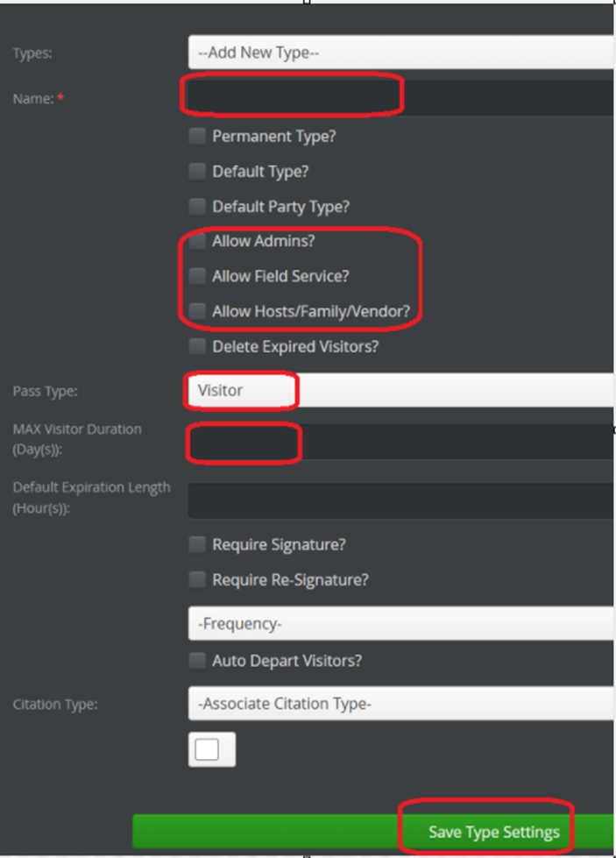
Task: Toggle the Default Party Type checkbox
Action: [197, 206]
